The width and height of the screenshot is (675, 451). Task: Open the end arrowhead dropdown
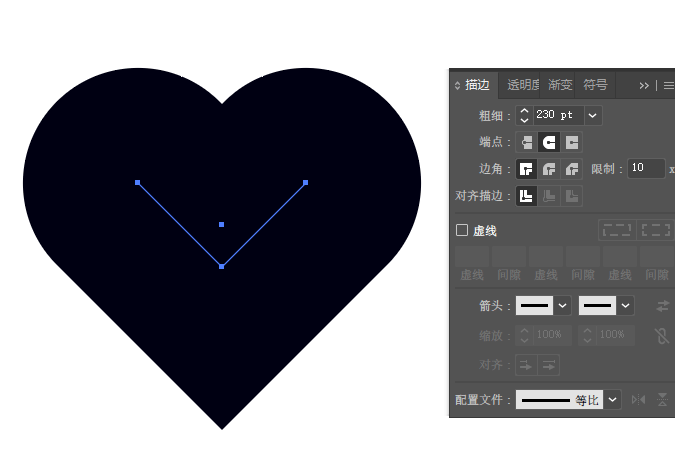626,305
